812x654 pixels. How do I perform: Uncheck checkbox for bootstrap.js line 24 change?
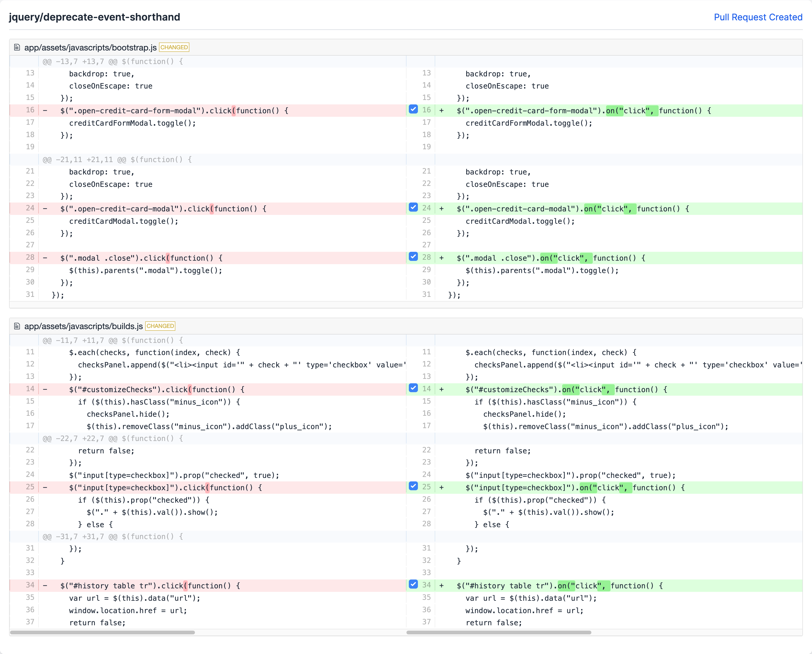pos(413,207)
